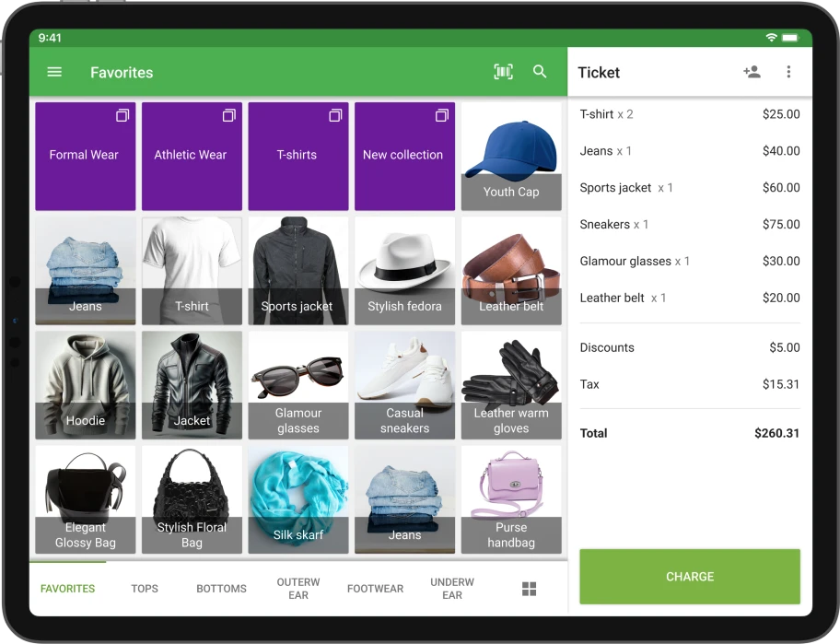Open the barcode scanner
This screenshot has width=840, height=644.
(503, 71)
